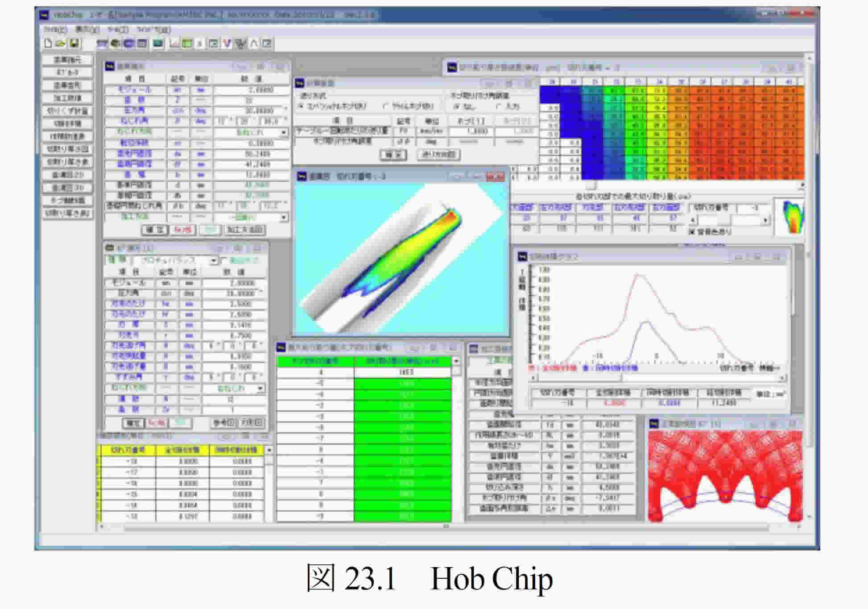Click the Save floppy disk icon
The image size is (868, 609).
(x=74, y=43)
